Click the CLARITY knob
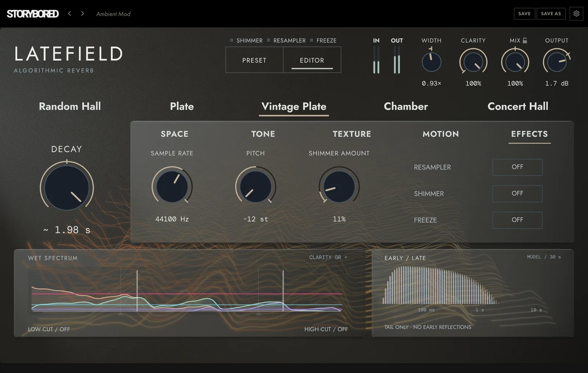 pos(473,62)
